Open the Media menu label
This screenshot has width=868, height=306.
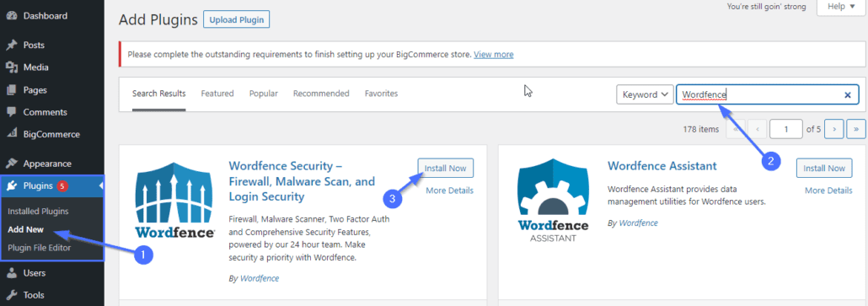click(x=36, y=67)
